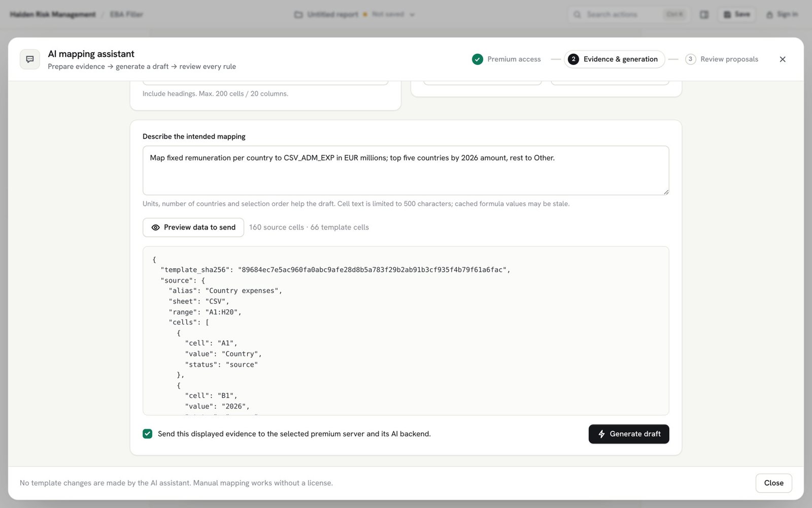812x508 pixels.
Task: Click the Generate draft button
Action: point(629,434)
